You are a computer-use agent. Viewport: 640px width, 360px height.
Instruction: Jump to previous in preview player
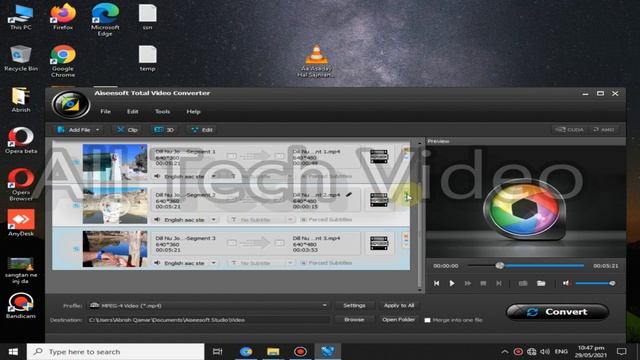tap(436, 283)
